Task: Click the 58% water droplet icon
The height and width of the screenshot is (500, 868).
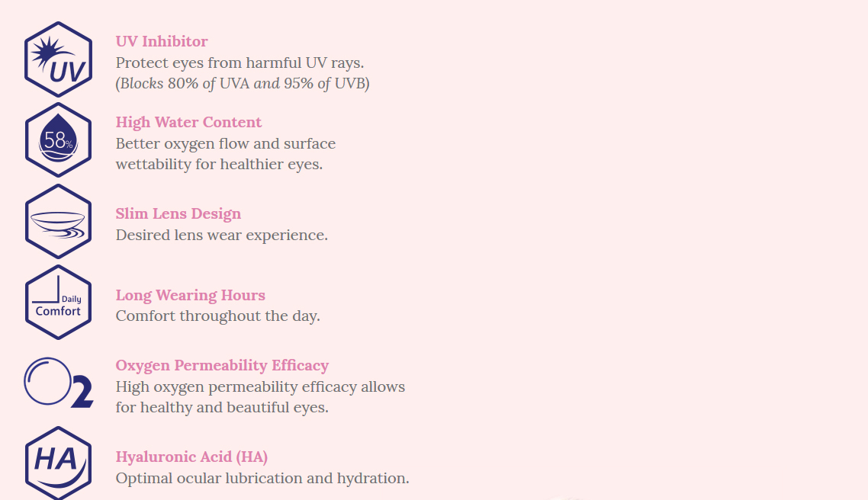Action: (58, 140)
